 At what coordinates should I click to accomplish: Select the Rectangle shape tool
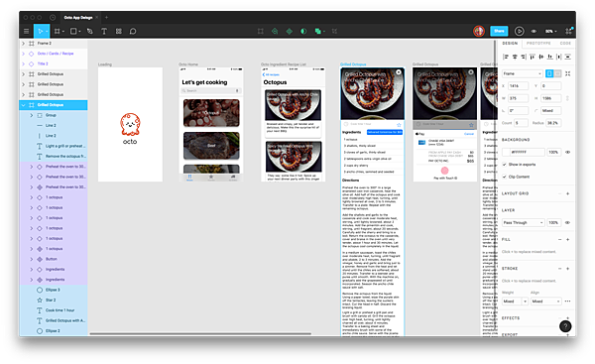73,31
